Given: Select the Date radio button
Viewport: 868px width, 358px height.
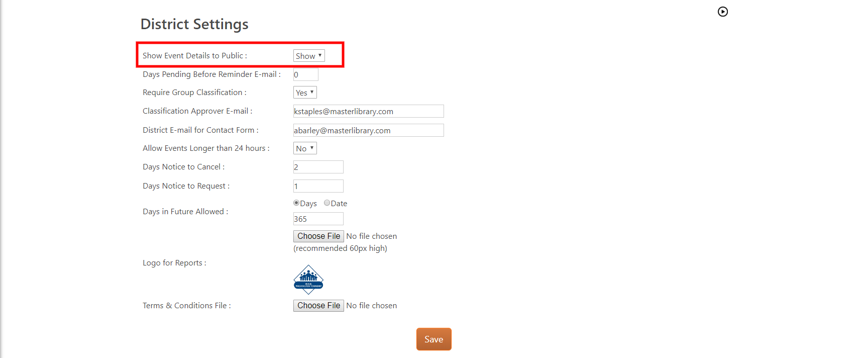Looking at the screenshot, I should (x=327, y=203).
